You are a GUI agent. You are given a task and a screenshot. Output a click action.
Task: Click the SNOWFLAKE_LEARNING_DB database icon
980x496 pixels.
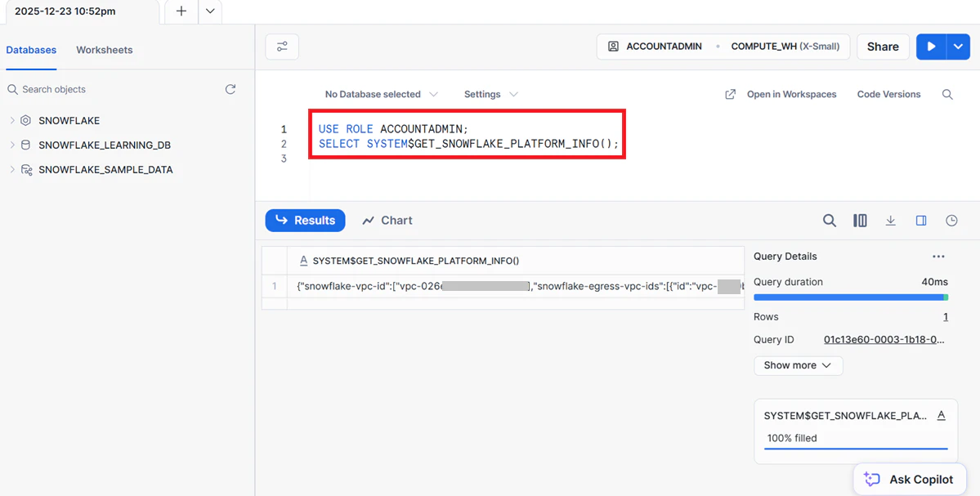click(25, 145)
